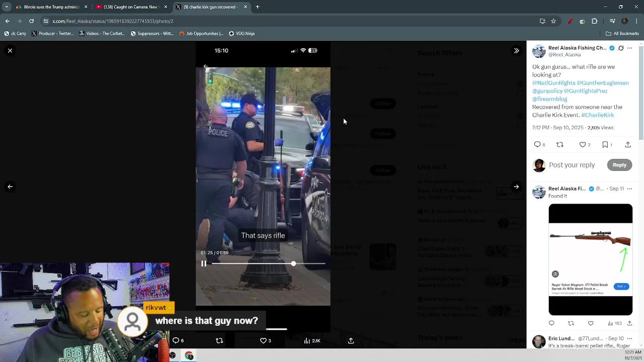644x362 pixels.
Task: Open the taskbar clock showing 12:21 AM
Action: 632,355
